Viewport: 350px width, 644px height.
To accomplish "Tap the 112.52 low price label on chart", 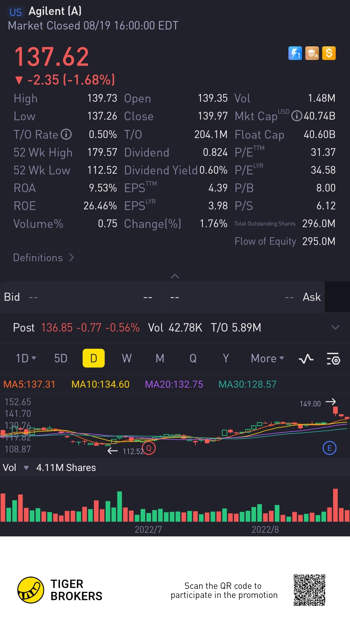I will [133, 451].
